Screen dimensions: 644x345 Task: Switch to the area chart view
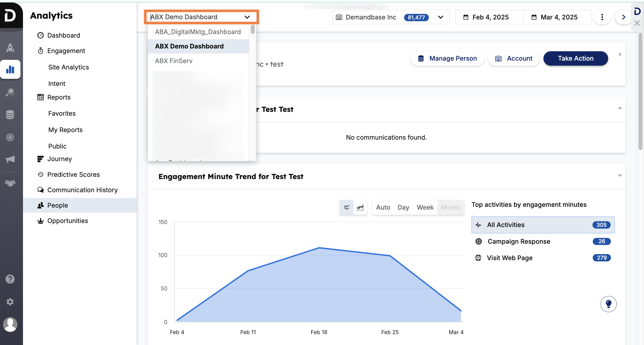(x=360, y=207)
